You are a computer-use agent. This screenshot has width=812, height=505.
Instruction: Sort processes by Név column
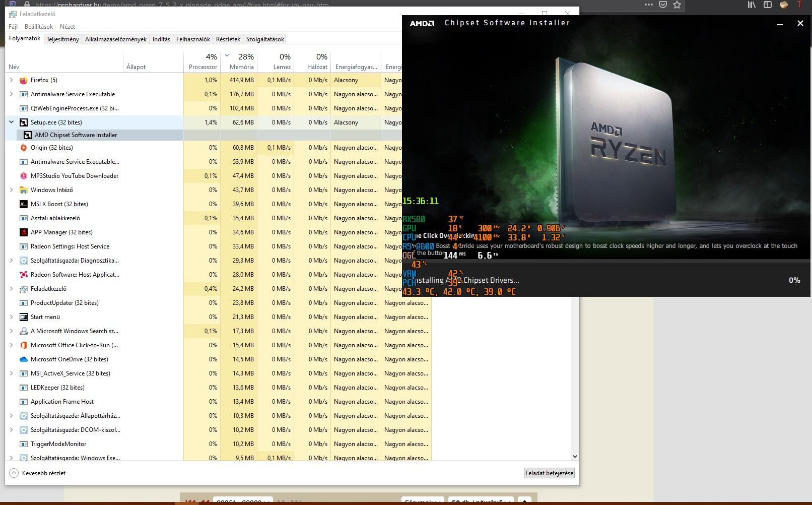[x=64, y=62]
